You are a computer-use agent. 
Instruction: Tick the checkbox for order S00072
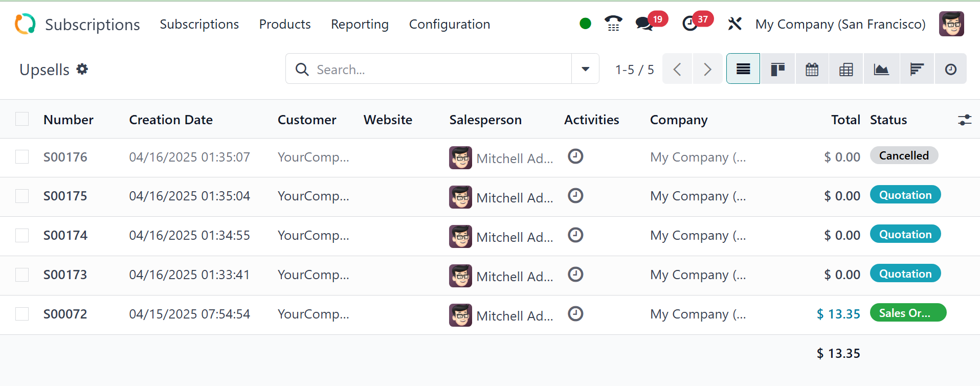[22, 314]
